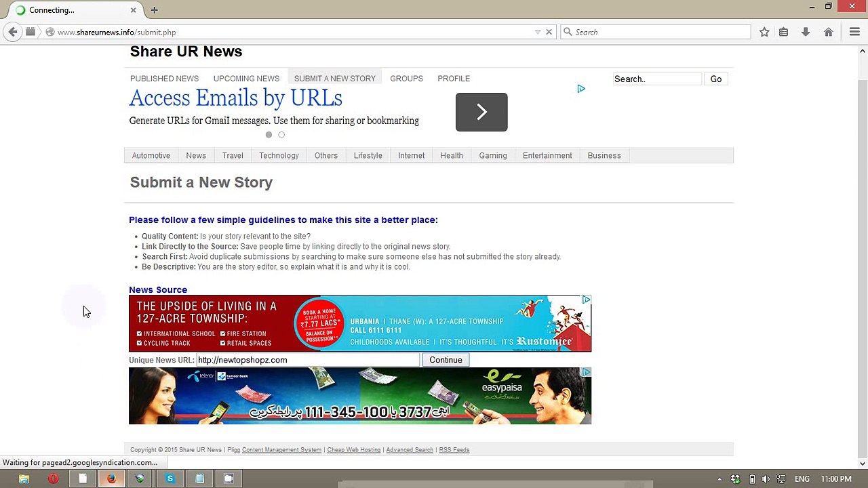Open the Travel category
868x488 pixels.
point(233,156)
